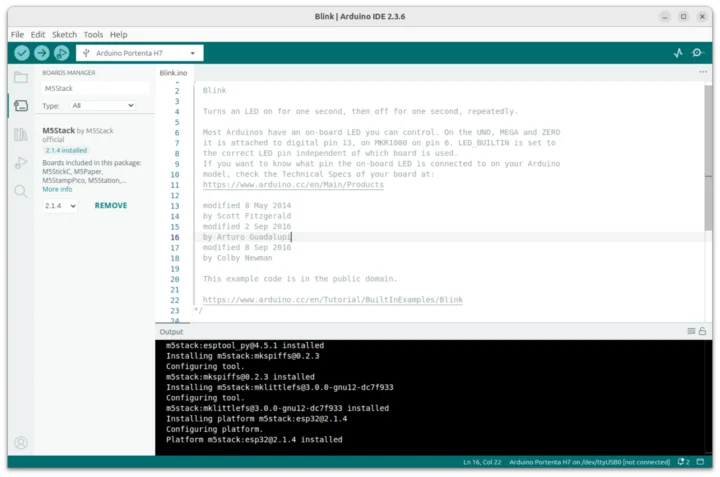
Task: Click the editor tab three-dots menu
Action: pos(703,72)
